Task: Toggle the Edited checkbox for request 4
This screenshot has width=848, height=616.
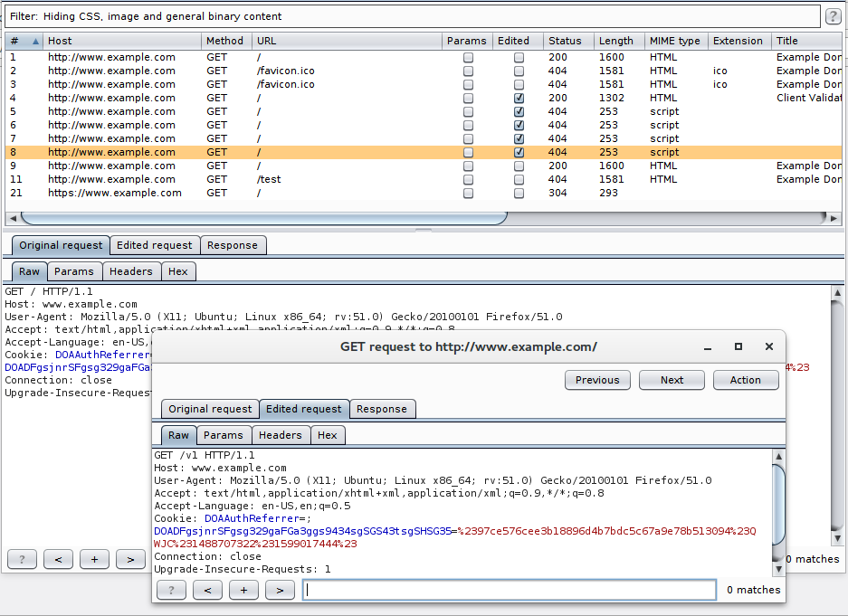Action: 519,98
